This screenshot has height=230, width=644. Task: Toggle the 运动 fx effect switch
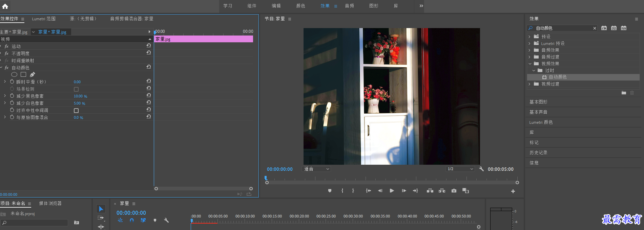tap(6, 46)
